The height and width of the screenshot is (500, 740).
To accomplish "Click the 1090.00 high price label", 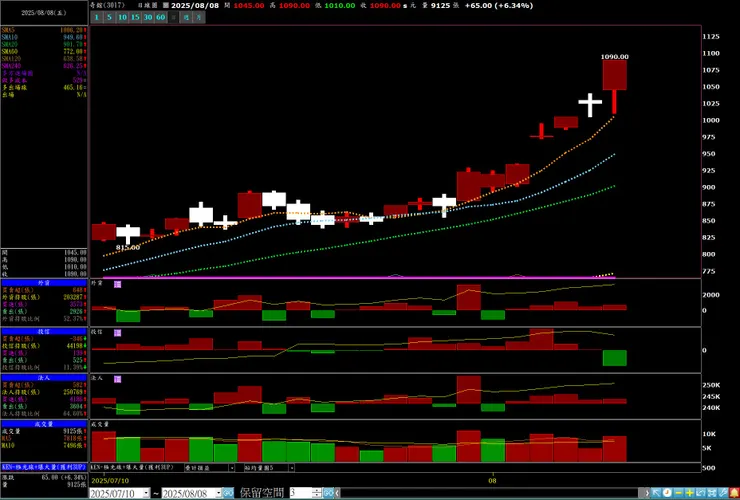I will click(614, 57).
